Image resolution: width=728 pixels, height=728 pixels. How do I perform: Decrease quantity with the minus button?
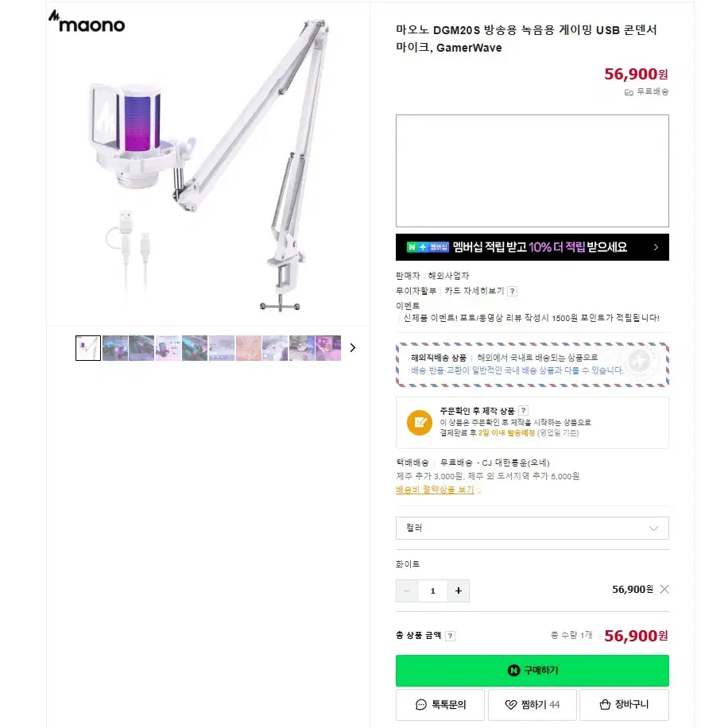tap(407, 591)
